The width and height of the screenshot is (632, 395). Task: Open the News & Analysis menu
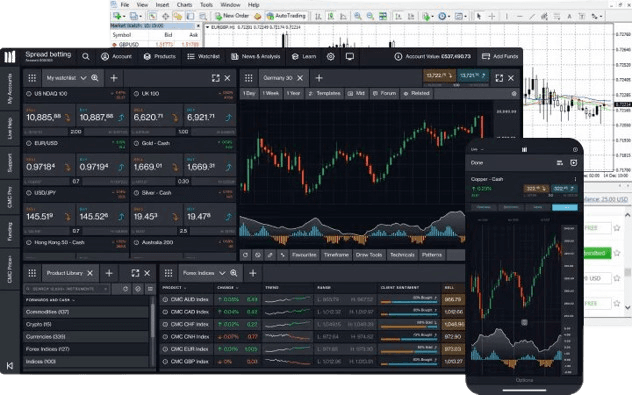[256, 57]
